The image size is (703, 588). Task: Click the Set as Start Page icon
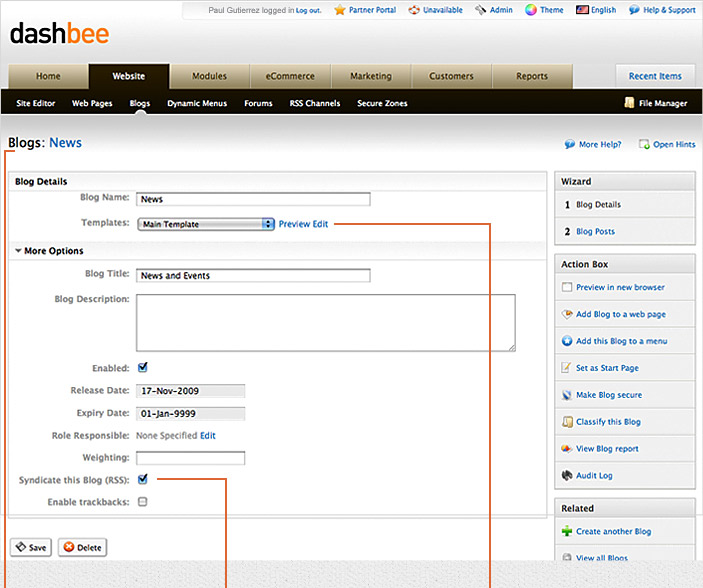click(x=567, y=368)
